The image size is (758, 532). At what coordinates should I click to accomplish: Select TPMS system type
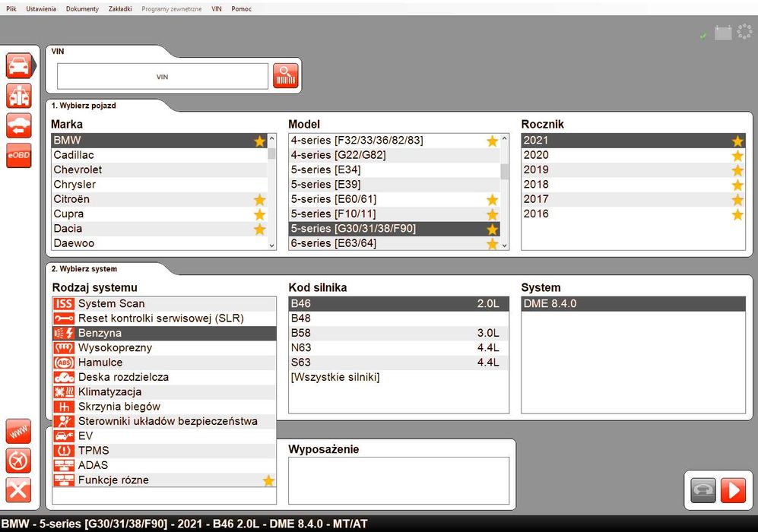coord(164,451)
